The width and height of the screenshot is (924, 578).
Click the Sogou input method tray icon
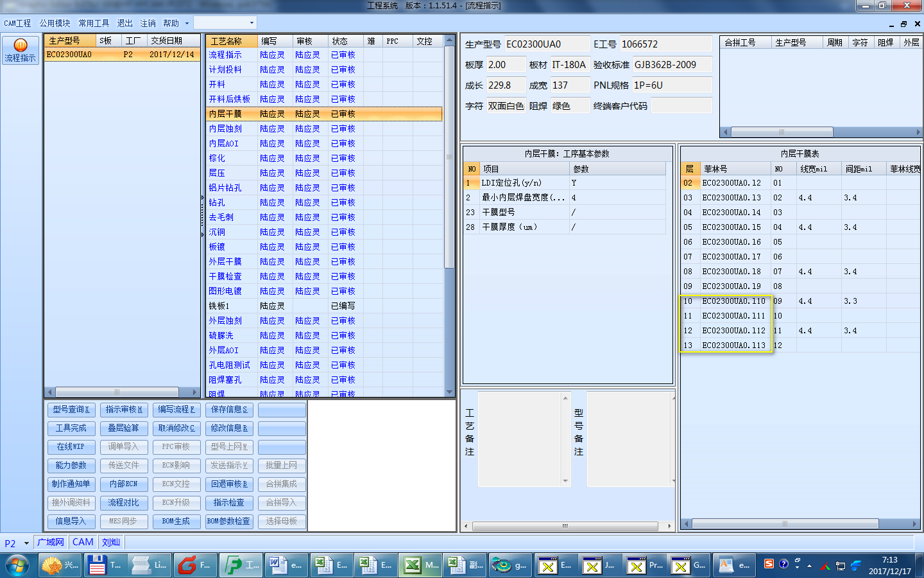point(769,564)
